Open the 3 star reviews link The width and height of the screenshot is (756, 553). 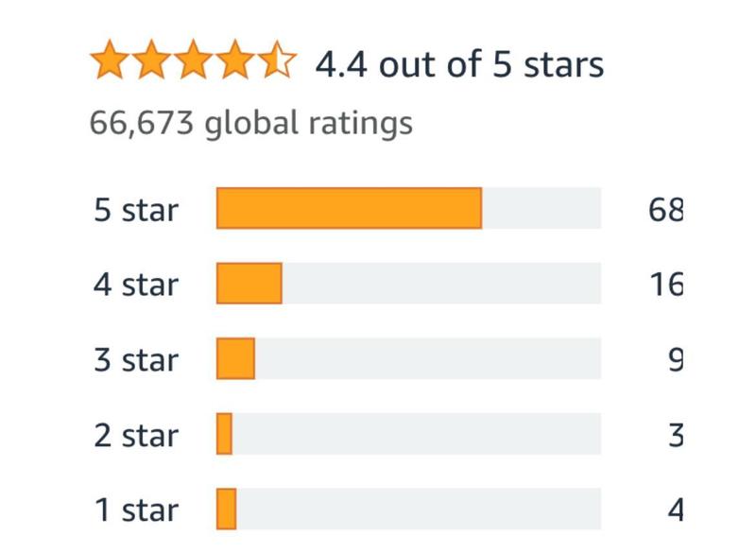point(136,360)
